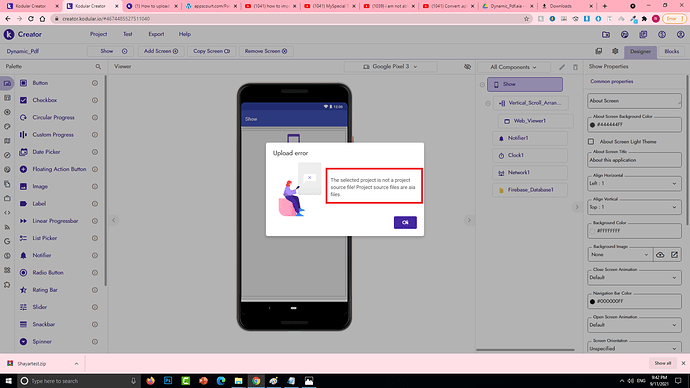
Task: Open the Google Pixel 3 device dropdown
Action: point(390,67)
